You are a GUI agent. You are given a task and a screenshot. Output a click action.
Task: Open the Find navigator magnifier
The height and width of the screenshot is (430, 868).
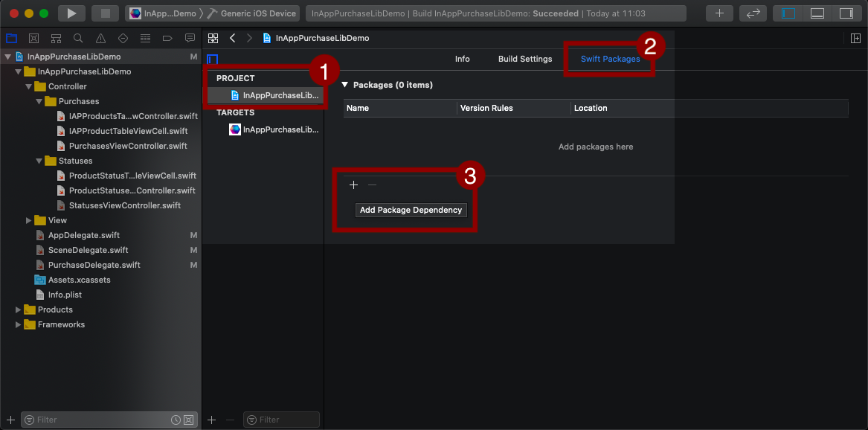click(78, 38)
